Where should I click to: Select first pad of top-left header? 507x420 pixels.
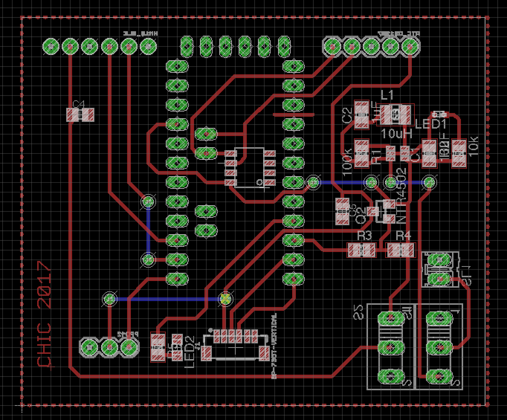pyautogui.click(x=51, y=46)
